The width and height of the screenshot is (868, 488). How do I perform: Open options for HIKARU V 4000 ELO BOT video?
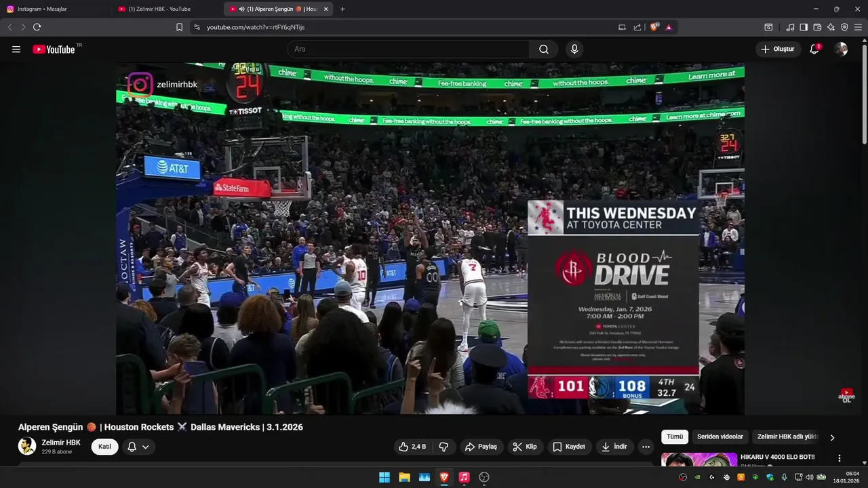point(840,458)
